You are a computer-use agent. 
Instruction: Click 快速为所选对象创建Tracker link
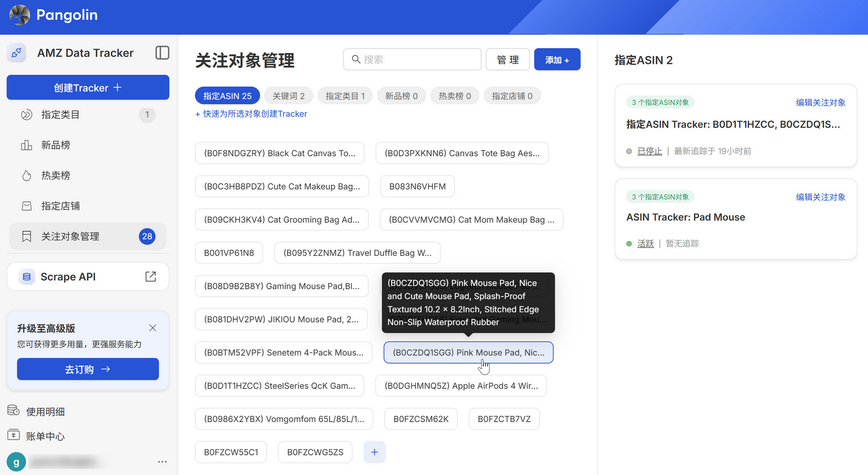(x=251, y=114)
